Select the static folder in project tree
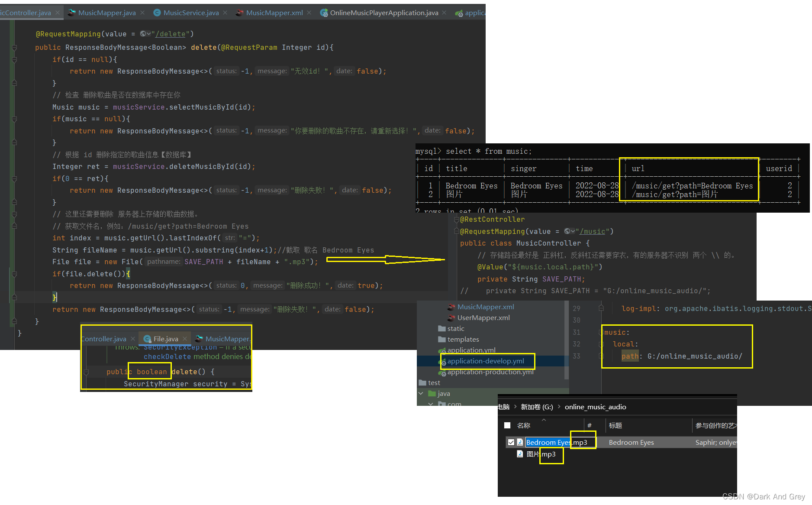Image resolution: width=812 pixels, height=505 pixels. tap(456, 328)
